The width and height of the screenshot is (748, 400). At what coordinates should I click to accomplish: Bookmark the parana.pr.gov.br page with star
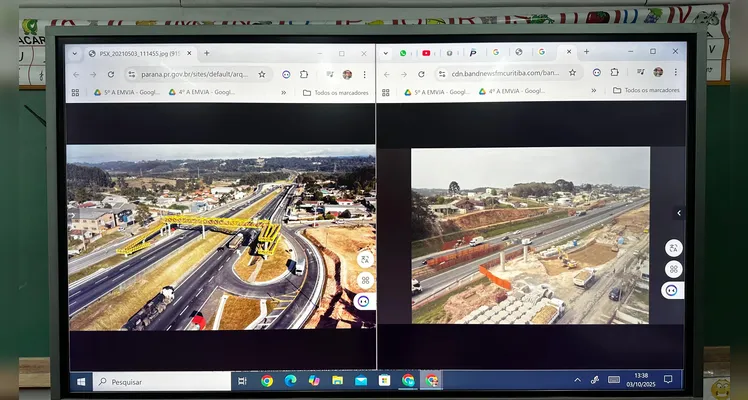[262, 74]
